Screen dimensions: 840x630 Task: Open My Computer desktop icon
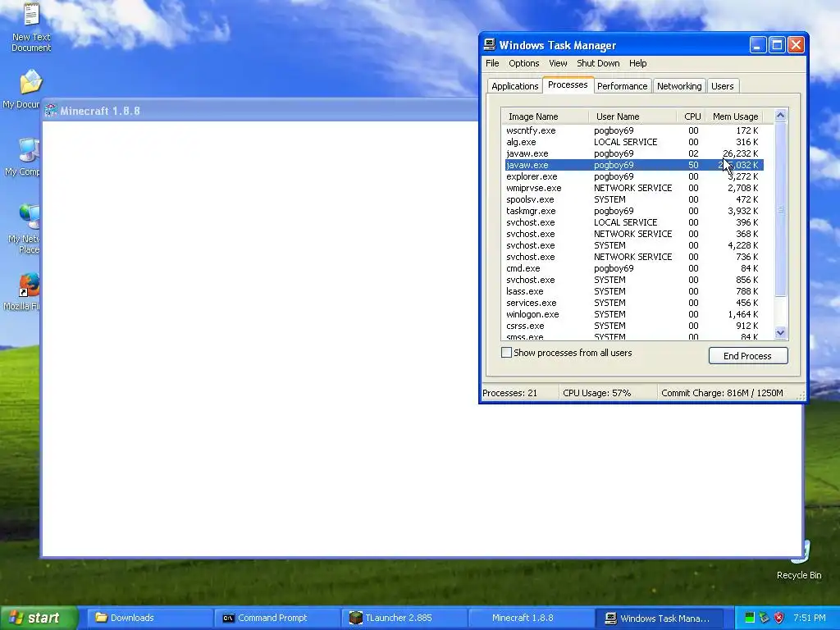pos(24,157)
